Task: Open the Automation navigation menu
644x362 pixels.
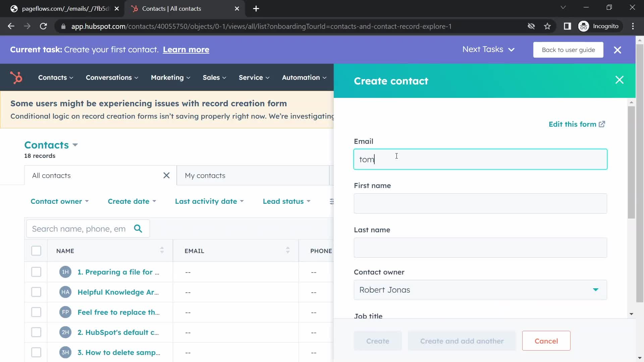Action: 304,77
